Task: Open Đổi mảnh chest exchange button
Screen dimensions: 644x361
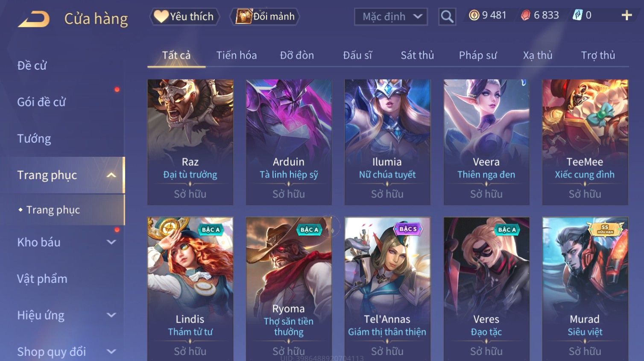Action: pyautogui.click(x=265, y=17)
